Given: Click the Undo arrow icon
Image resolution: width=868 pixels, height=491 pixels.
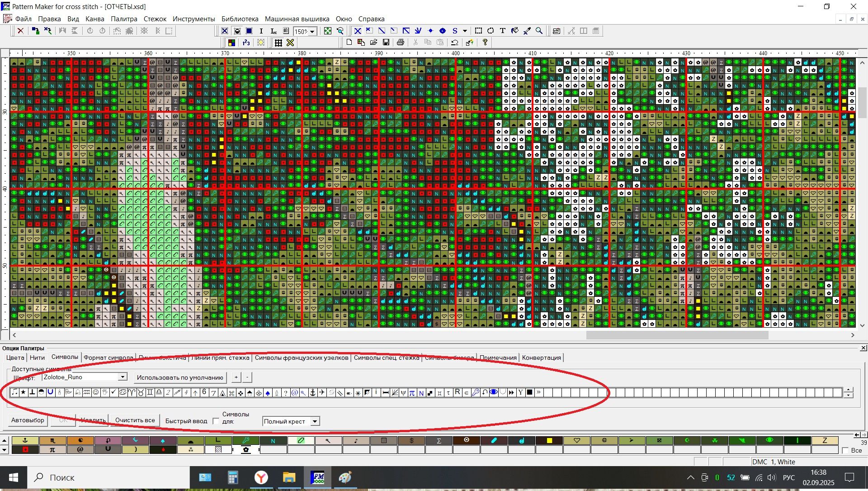Looking at the screenshot, I should click(455, 43).
